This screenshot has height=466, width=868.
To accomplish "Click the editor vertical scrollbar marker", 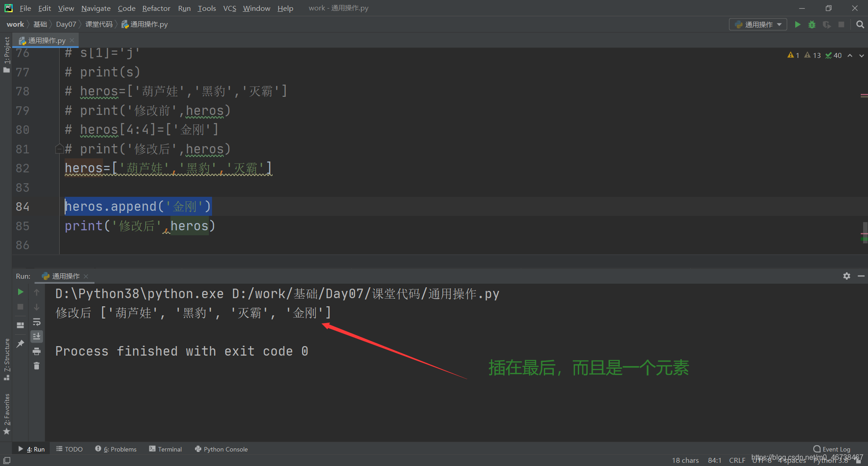I will point(864,233).
